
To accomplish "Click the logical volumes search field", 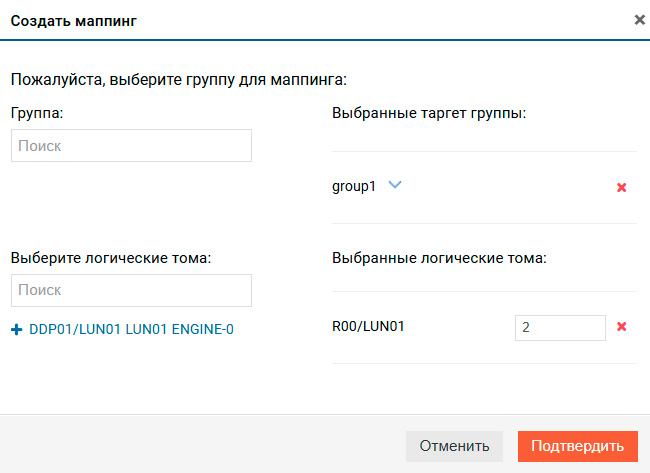I will pyautogui.click(x=131, y=290).
